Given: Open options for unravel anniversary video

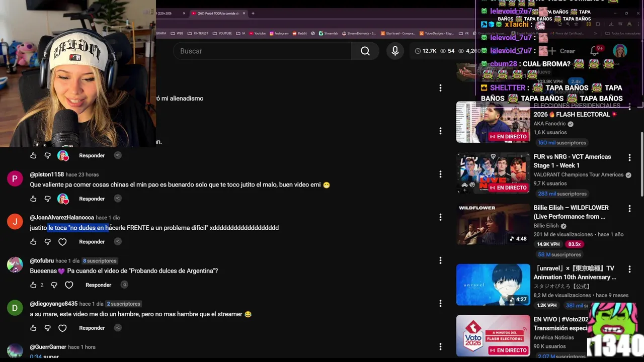Looking at the screenshot, I should [629, 269].
